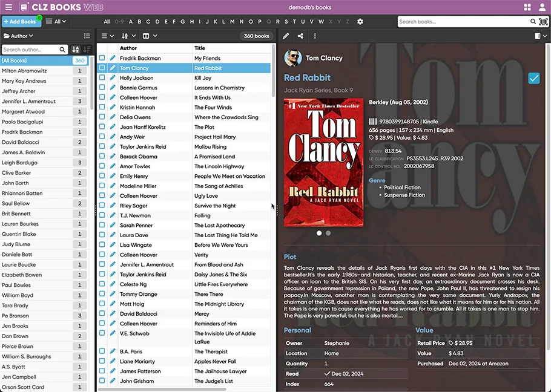Edit the Project Hail Mary row pencil
This screenshot has height=392, width=551.
click(x=113, y=137)
